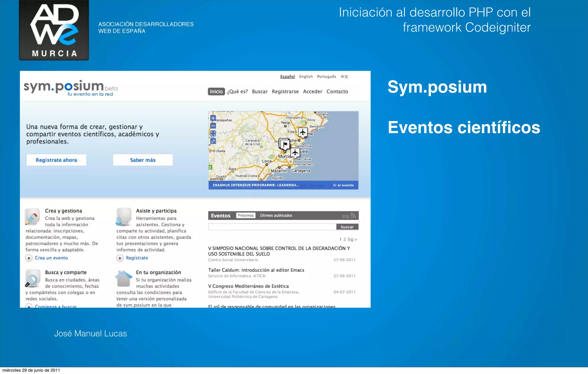588x374 pixels.
Task: Click the events search input field
Action: [x=272, y=227]
